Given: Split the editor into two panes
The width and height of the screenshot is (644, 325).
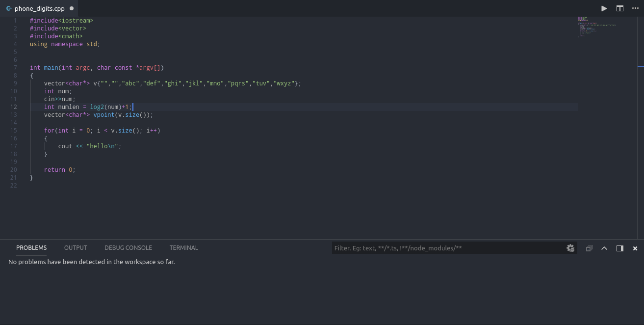Looking at the screenshot, I should point(619,8).
